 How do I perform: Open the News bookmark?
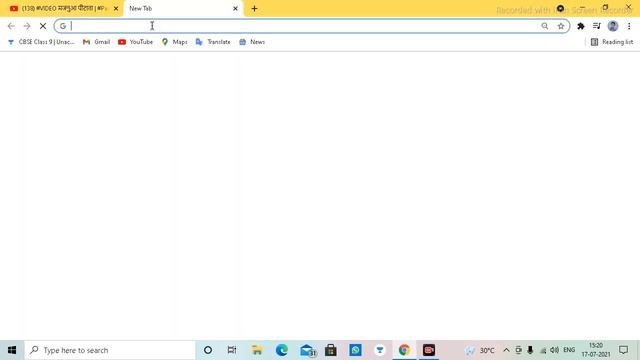pos(252,42)
